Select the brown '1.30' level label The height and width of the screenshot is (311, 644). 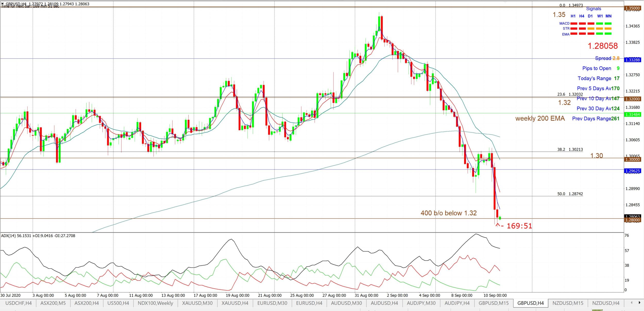click(597, 156)
